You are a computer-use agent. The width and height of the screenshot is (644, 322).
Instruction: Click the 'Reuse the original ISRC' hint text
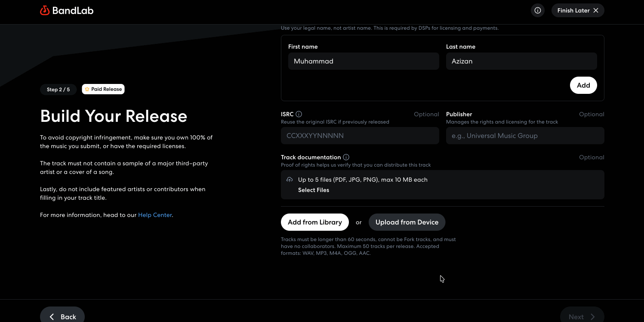point(335,122)
